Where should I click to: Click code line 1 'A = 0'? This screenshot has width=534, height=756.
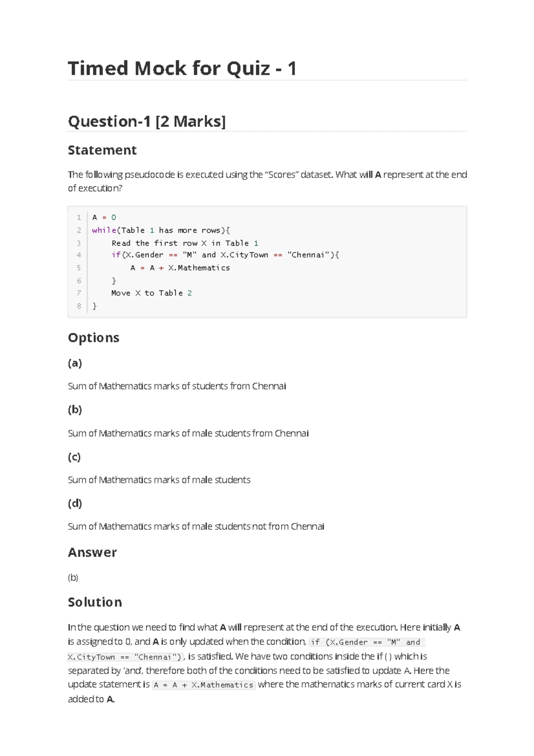[104, 217]
